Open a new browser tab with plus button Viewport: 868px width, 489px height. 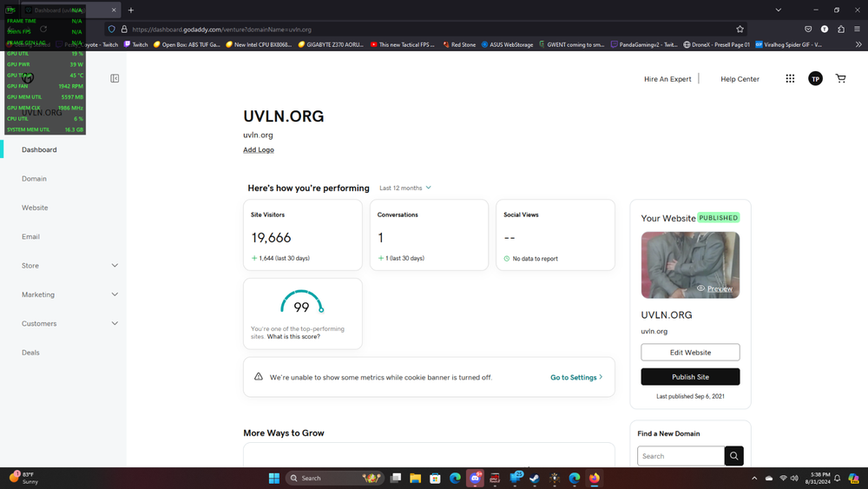131,10
